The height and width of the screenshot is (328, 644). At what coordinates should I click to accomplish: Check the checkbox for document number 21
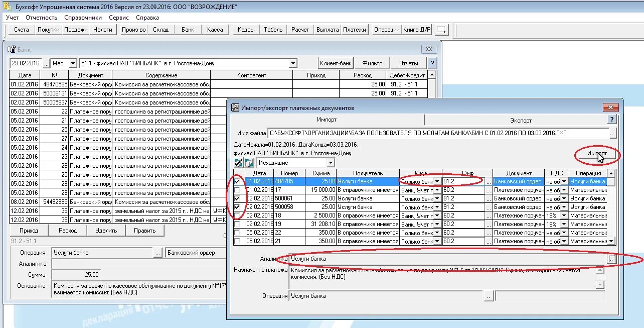click(x=237, y=241)
